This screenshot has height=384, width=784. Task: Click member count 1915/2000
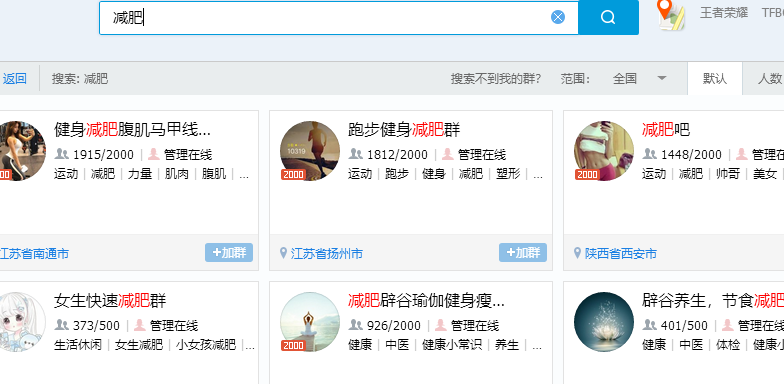pos(104,154)
